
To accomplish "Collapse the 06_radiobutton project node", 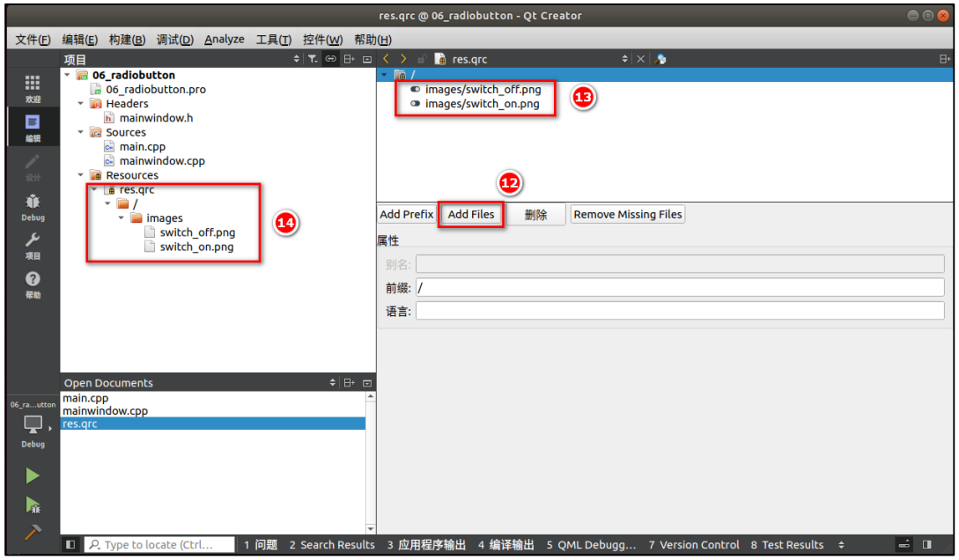I will pyautogui.click(x=67, y=75).
